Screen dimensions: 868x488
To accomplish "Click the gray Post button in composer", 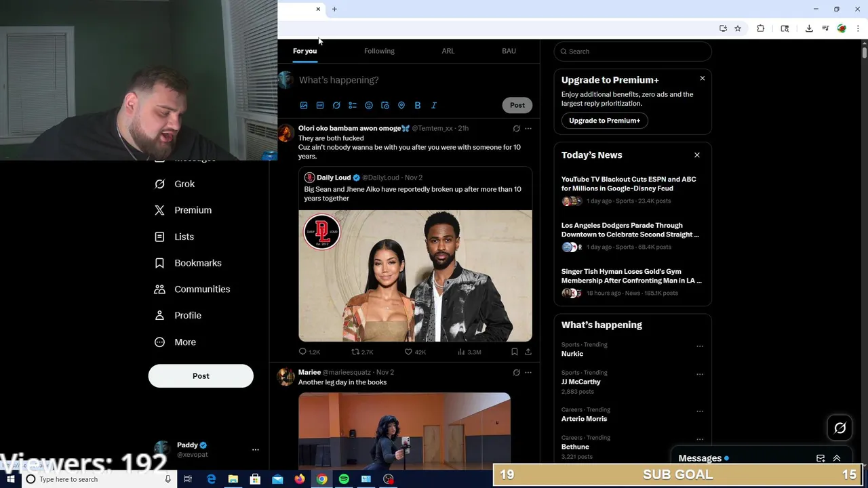I will [517, 105].
